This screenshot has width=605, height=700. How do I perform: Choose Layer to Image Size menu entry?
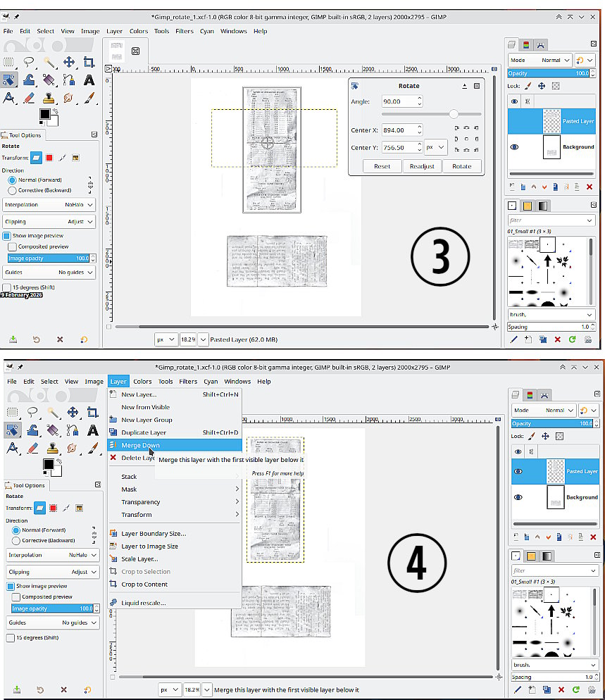(175, 546)
